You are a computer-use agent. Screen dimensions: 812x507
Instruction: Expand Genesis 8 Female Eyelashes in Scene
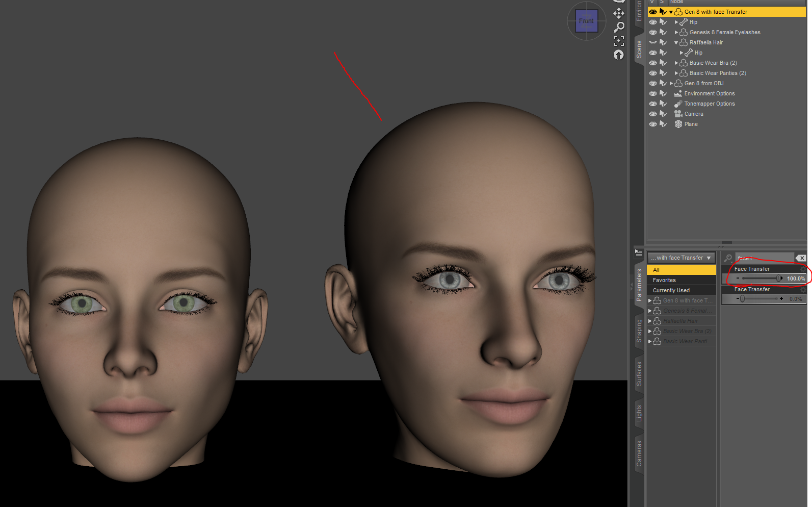(x=676, y=32)
